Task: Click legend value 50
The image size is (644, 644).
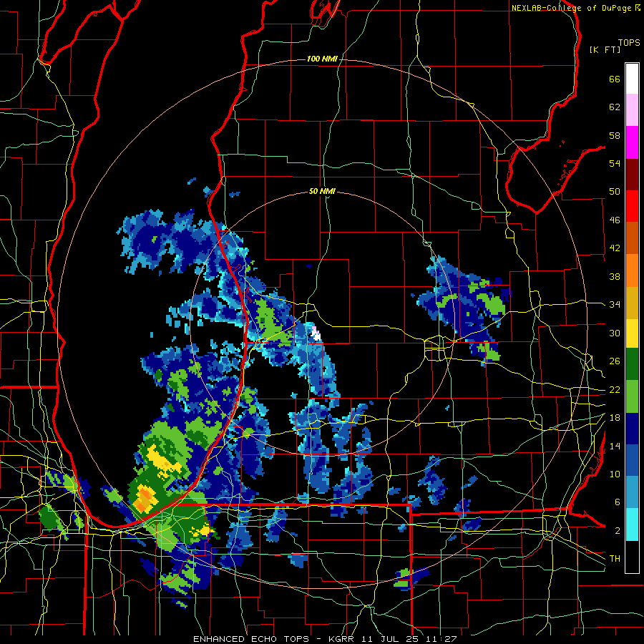Action: [615, 191]
